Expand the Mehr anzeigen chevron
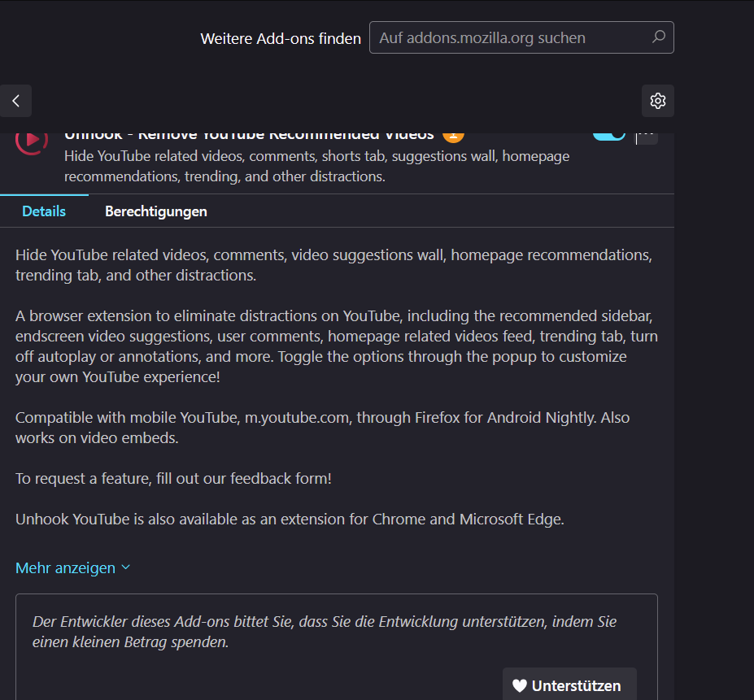 pos(125,567)
